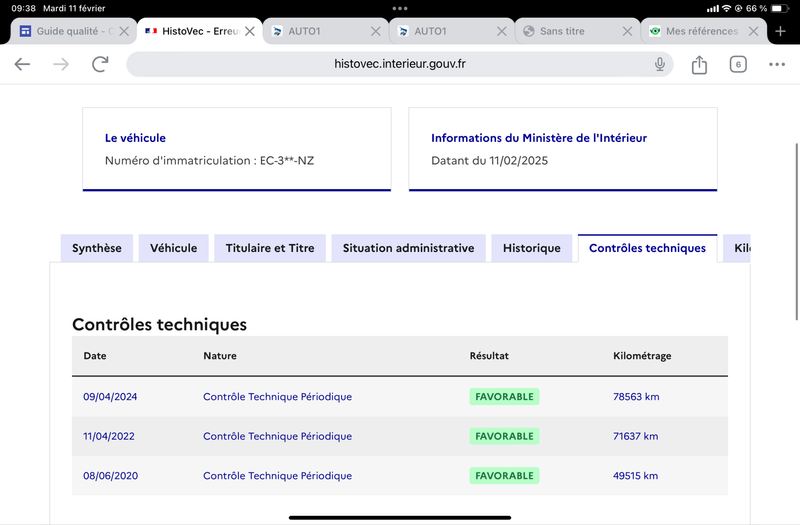800x525 pixels.
Task: Click the Le véhicule card heading
Action: [135, 138]
